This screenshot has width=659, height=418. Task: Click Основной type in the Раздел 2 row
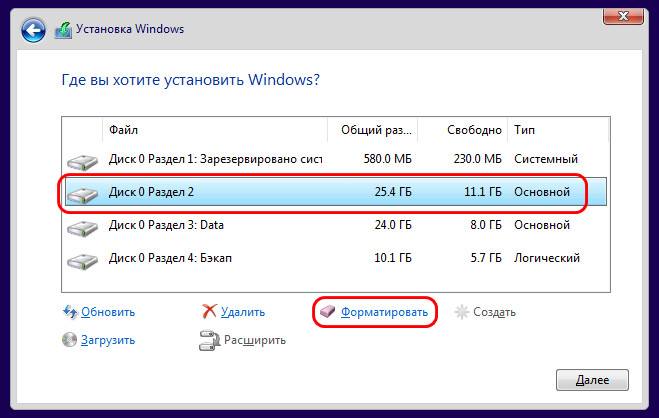[542, 192]
